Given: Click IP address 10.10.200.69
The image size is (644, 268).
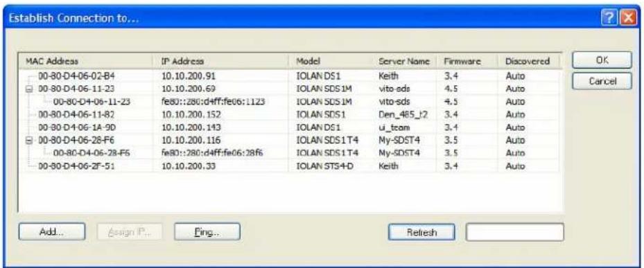Looking at the screenshot, I should pyautogui.click(x=189, y=89).
